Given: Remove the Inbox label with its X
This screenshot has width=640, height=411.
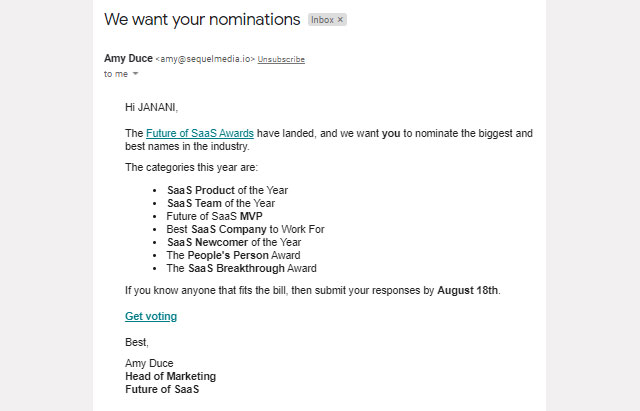Looking at the screenshot, I should click(340, 20).
